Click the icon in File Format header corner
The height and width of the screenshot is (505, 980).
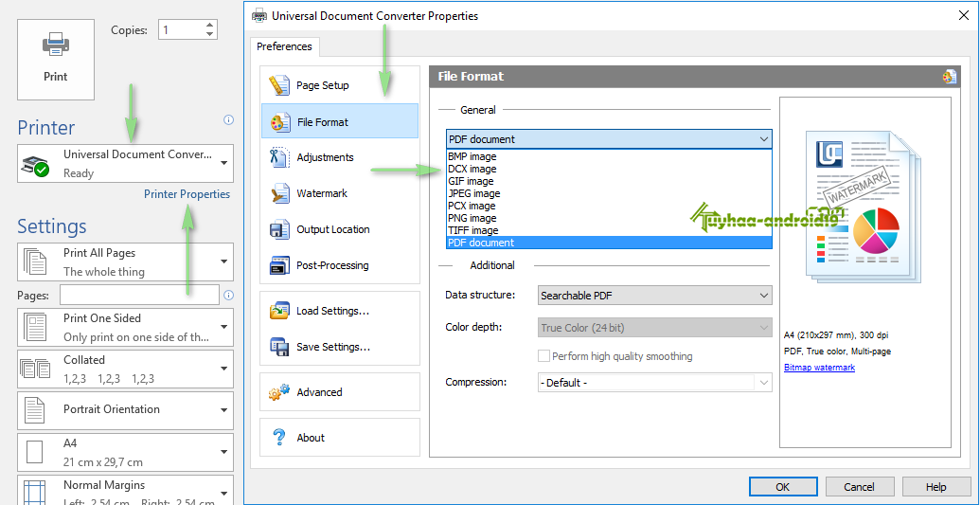pos(950,77)
